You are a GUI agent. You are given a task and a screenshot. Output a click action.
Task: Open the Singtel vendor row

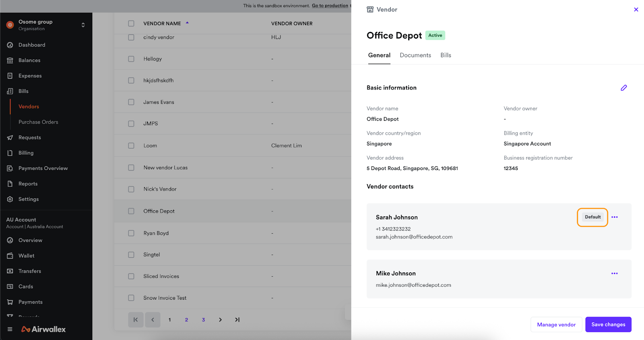coord(233,255)
